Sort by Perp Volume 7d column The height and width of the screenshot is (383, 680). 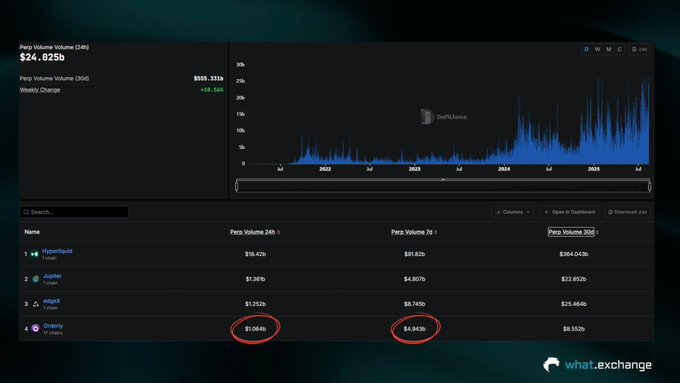click(x=414, y=232)
